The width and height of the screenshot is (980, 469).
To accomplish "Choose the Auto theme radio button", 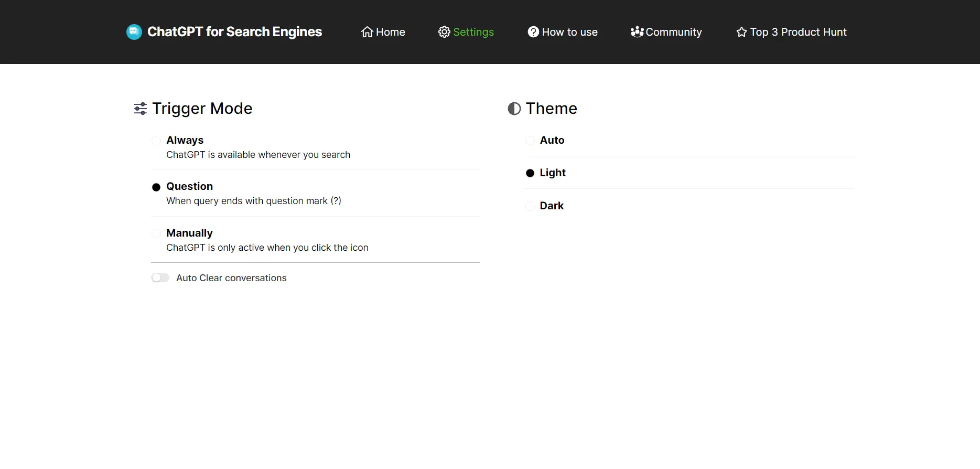I will pyautogui.click(x=530, y=141).
